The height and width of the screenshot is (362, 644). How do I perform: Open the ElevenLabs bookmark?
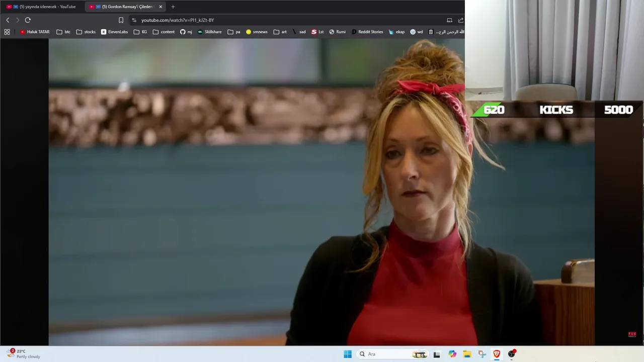click(114, 32)
